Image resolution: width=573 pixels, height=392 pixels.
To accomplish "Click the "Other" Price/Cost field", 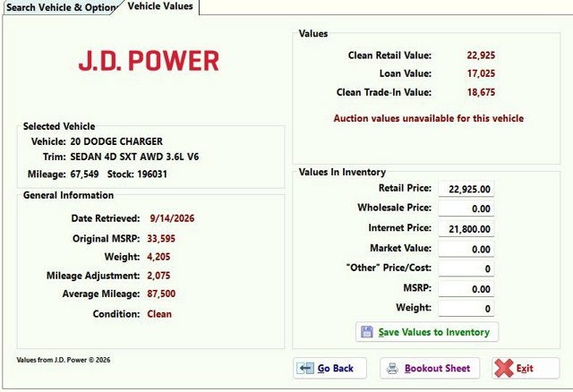I will (x=466, y=268).
